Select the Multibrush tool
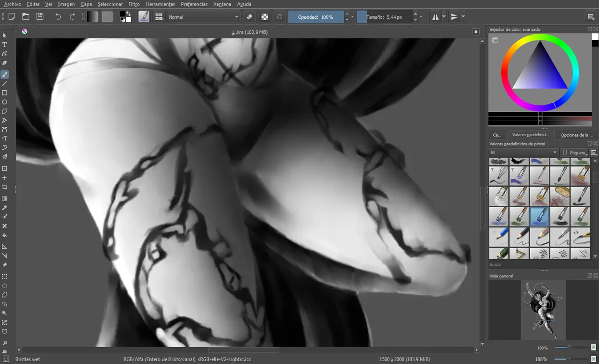Viewport: 599px width, 364px height. click(5, 157)
